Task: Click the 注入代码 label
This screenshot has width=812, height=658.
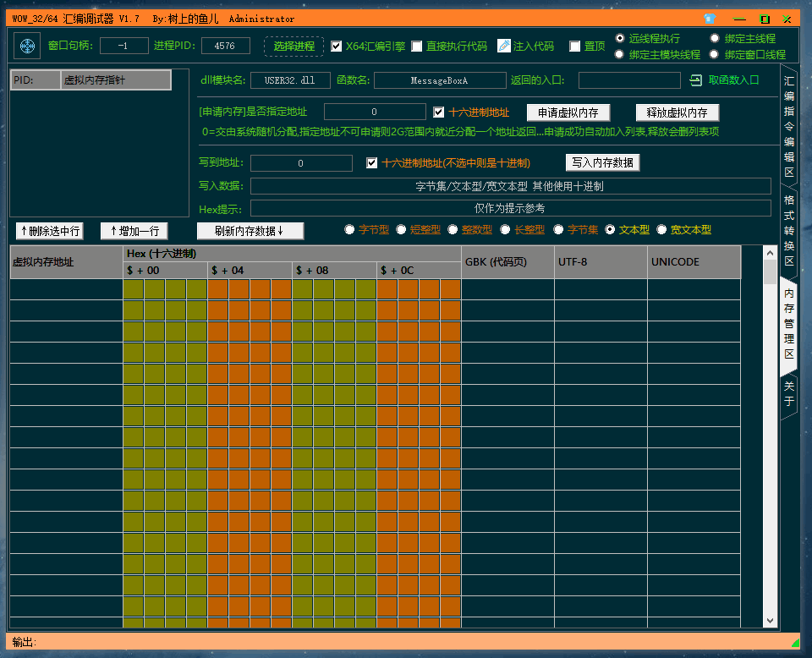Action: 534,46
